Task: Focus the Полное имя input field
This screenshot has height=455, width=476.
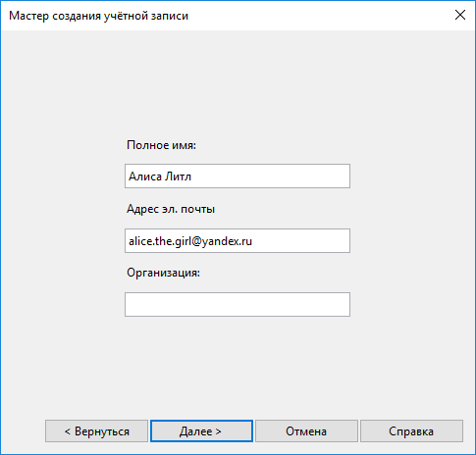Action: point(238,177)
